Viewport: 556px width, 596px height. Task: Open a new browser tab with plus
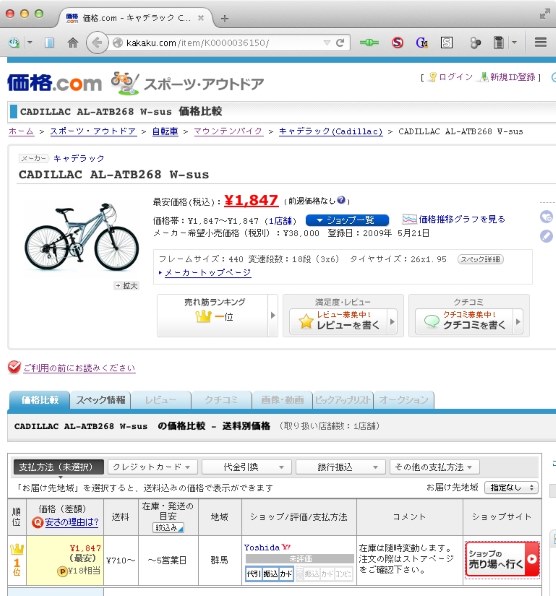pyautogui.click(x=225, y=18)
